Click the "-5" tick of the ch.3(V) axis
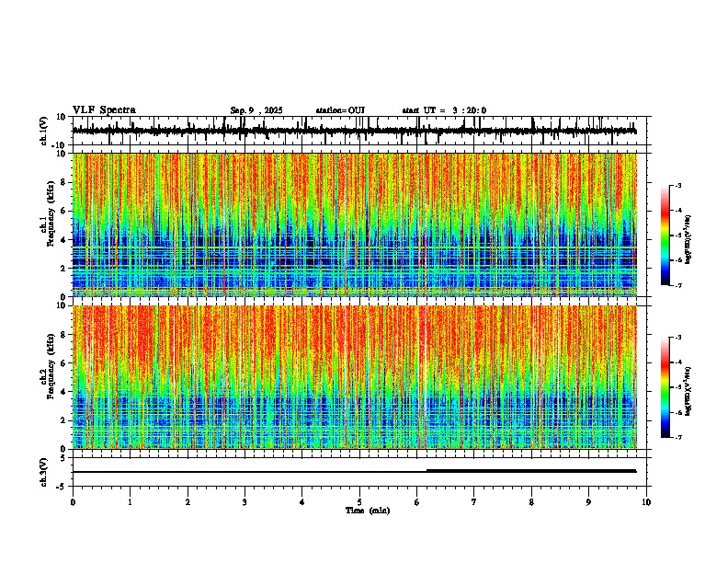This screenshot has height=563, width=728. click(x=62, y=487)
